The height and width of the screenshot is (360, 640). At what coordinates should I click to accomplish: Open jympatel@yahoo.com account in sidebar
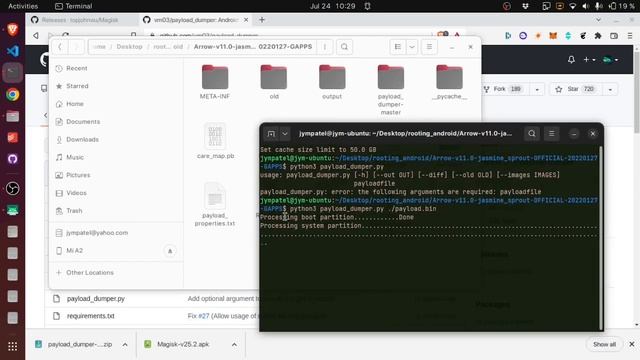coord(97,233)
